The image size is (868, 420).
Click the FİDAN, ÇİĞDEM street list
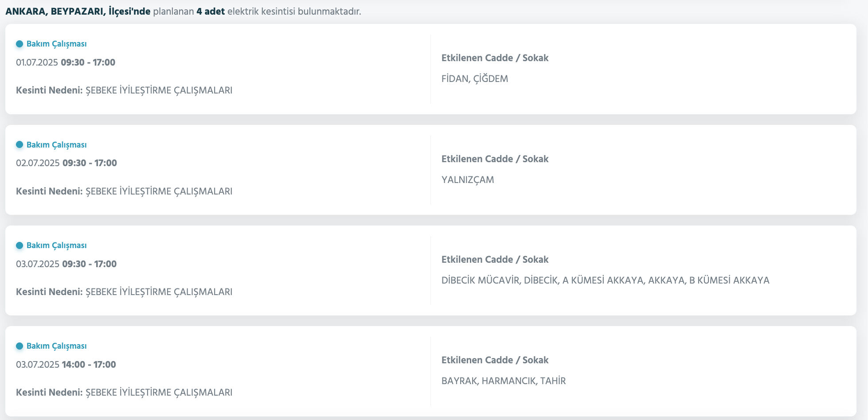click(475, 79)
